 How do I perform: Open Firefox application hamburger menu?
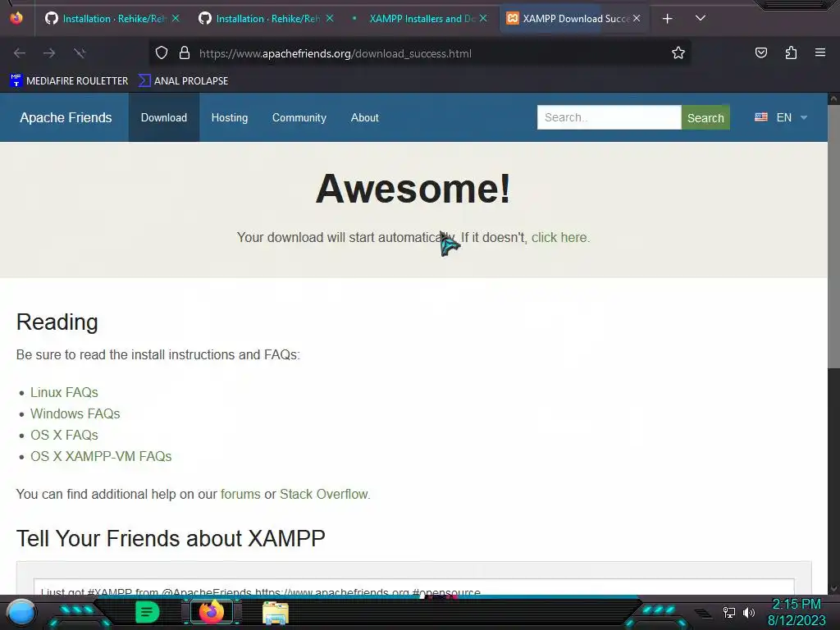tap(820, 52)
